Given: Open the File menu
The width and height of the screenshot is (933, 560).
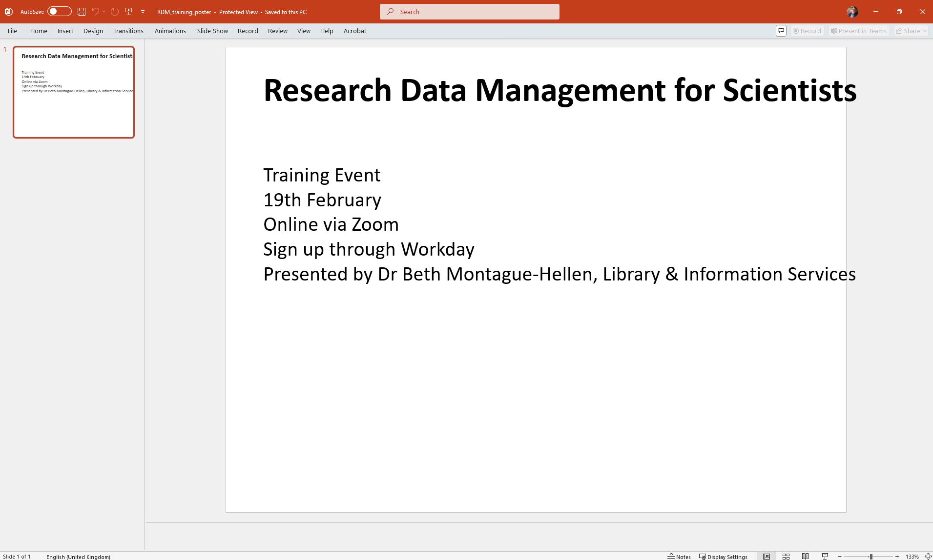Looking at the screenshot, I should click(x=12, y=31).
